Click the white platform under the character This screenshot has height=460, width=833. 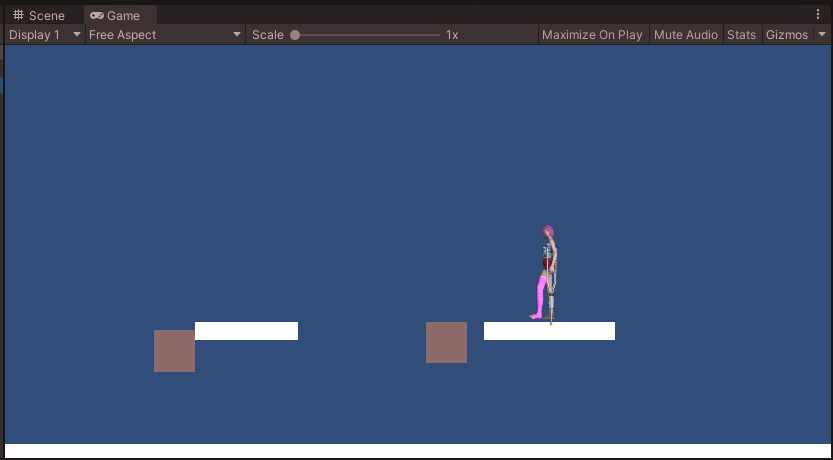(549, 331)
